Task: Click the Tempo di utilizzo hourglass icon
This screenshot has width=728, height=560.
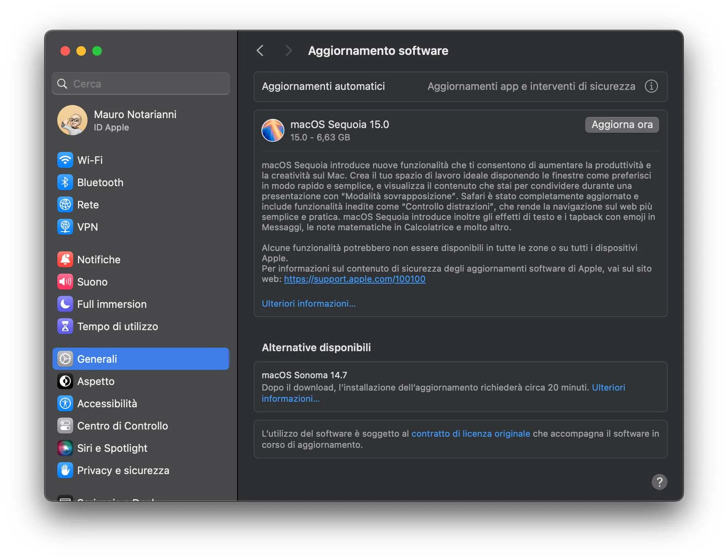Action: click(x=65, y=326)
